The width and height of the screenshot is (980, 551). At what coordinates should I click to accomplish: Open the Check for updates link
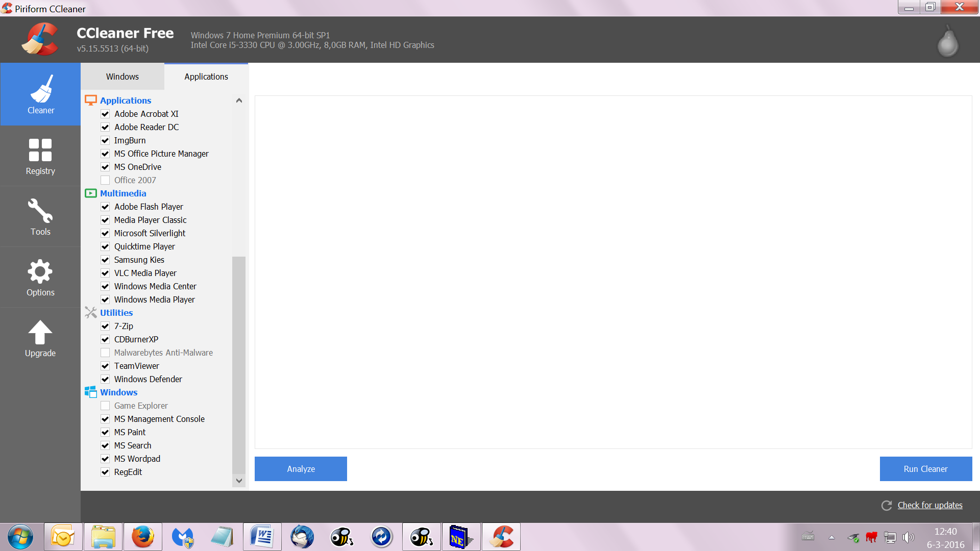(930, 505)
